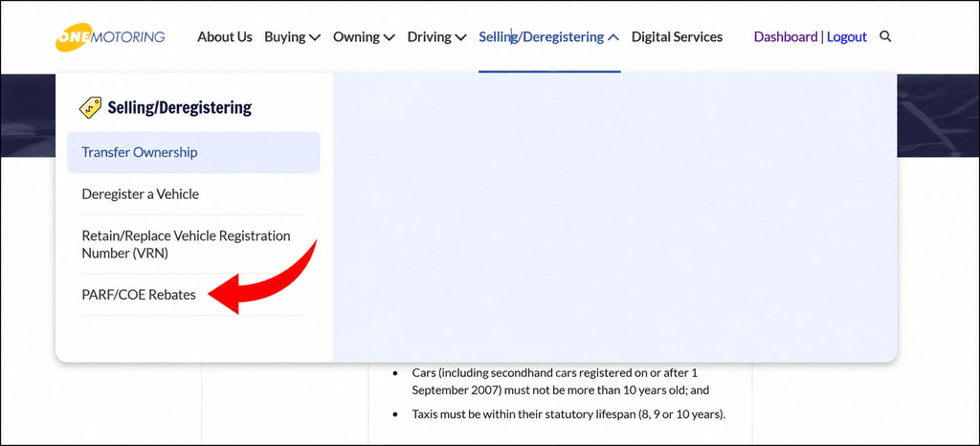The image size is (980, 446).
Task: Select Transfer Ownership menu entry
Action: click(x=193, y=152)
